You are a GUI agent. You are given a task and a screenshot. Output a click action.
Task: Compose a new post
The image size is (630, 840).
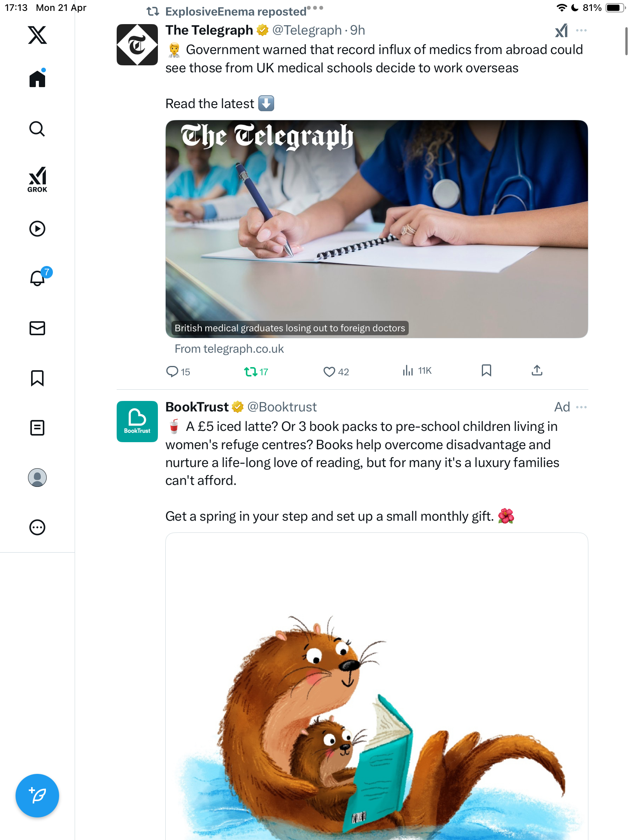click(37, 796)
